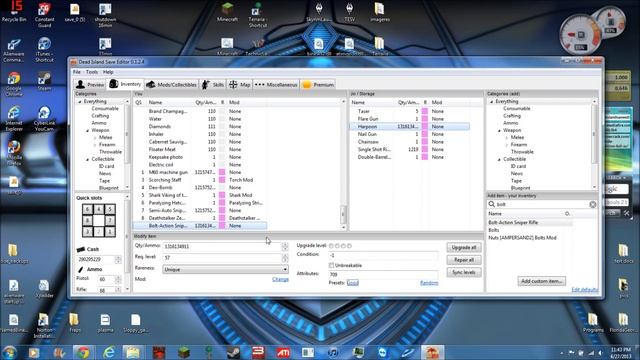The height and width of the screenshot is (360, 640).
Task: Select Crafting in Categories (add) tree
Action: (512, 116)
